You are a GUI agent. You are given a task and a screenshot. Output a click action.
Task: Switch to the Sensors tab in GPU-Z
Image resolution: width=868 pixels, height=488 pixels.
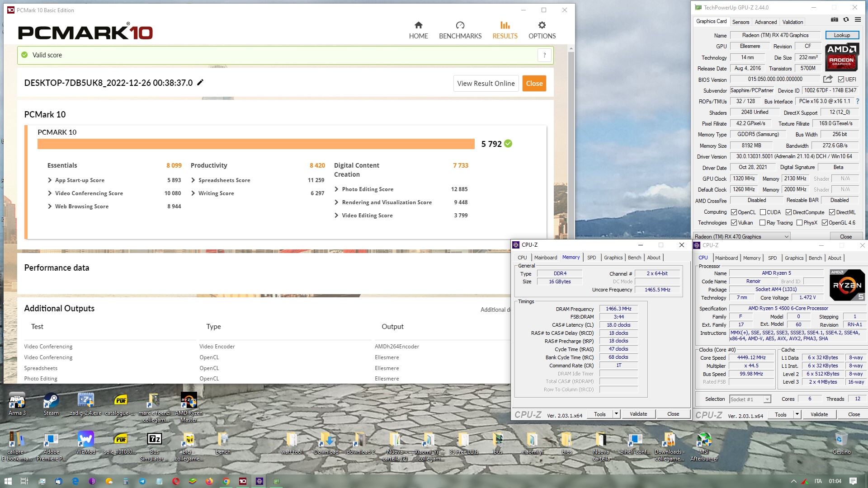(x=741, y=22)
